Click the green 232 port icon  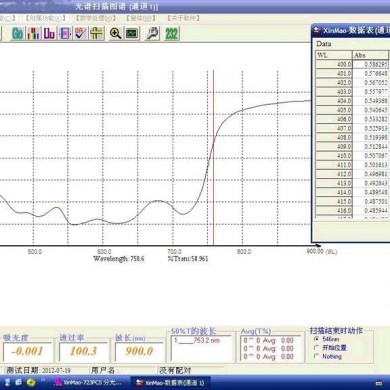click(171, 33)
